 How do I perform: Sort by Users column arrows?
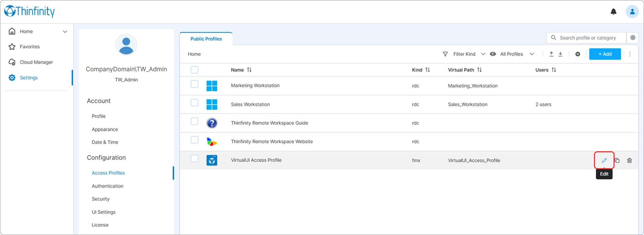(554, 70)
